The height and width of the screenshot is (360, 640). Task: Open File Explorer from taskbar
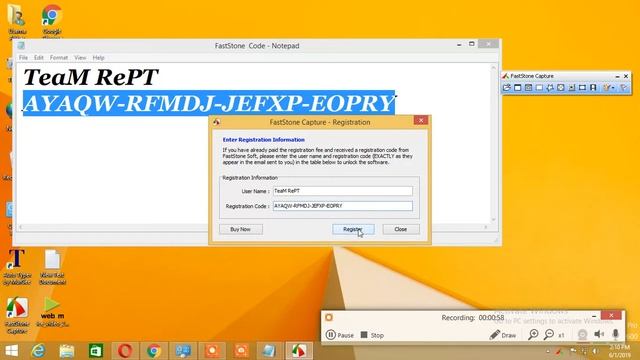click(67, 351)
